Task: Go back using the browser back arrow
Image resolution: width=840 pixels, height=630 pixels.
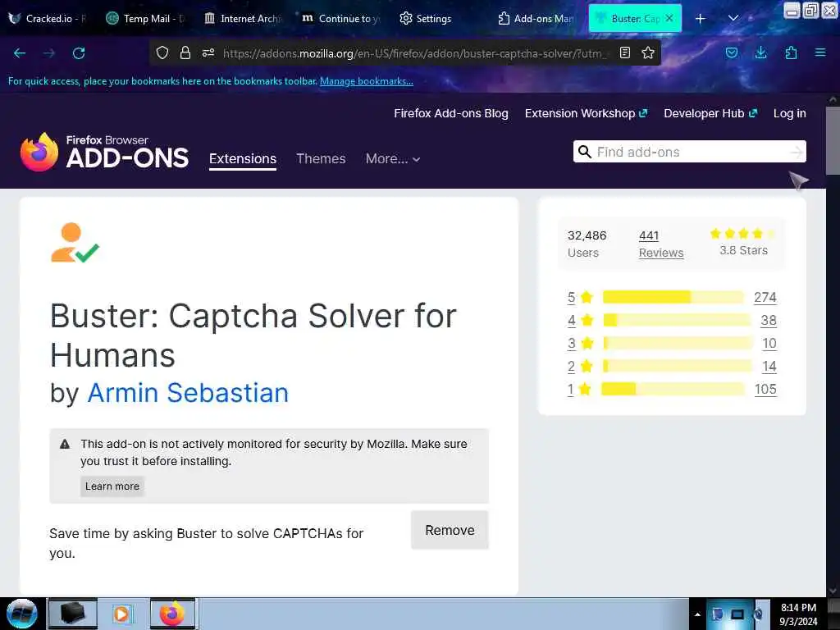Action: [20, 53]
